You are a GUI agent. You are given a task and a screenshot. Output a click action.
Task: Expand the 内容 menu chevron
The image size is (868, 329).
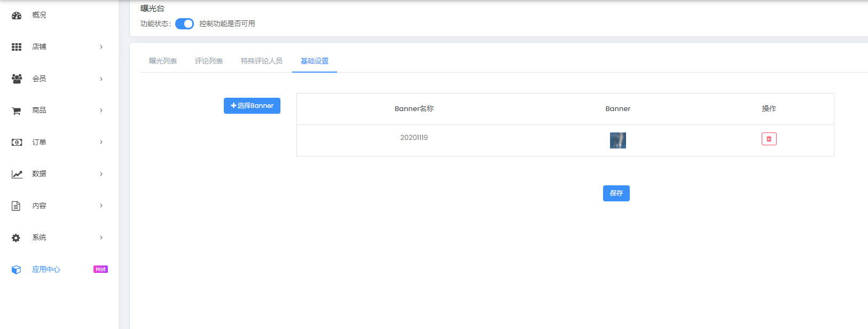pyautogui.click(x=101, y=206)
